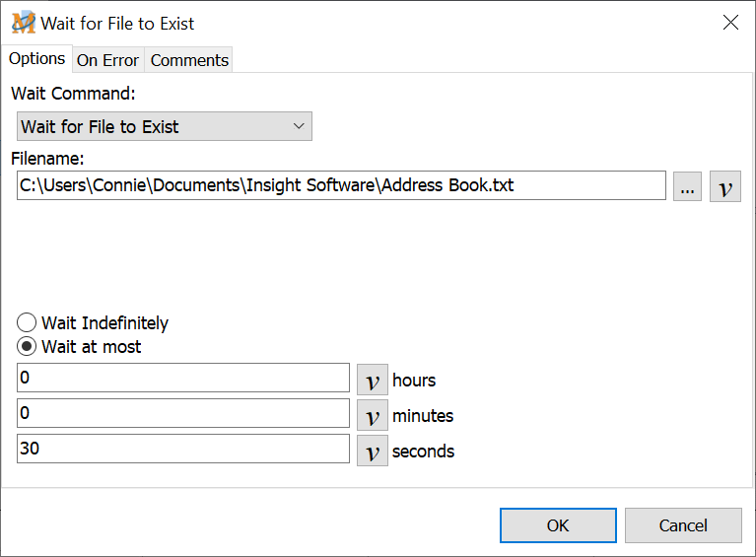Click the variable button beside hours
Image resolution: width=756 pixels, height=557 pixels.
point(372,380)
